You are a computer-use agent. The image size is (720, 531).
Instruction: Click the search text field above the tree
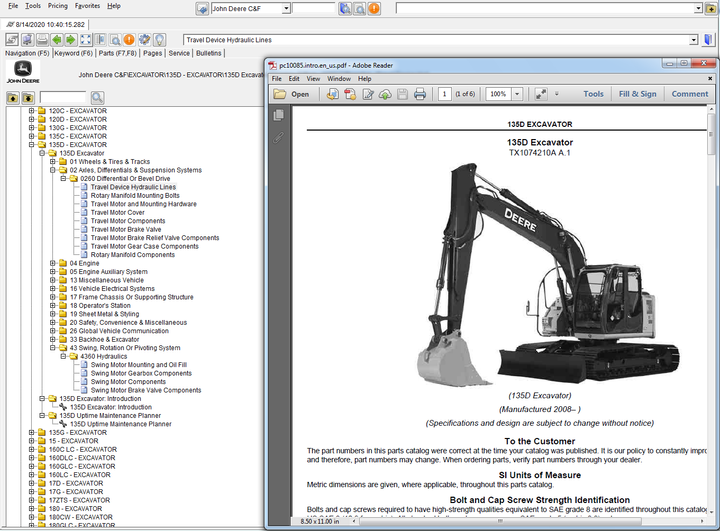tap(63, 97)
